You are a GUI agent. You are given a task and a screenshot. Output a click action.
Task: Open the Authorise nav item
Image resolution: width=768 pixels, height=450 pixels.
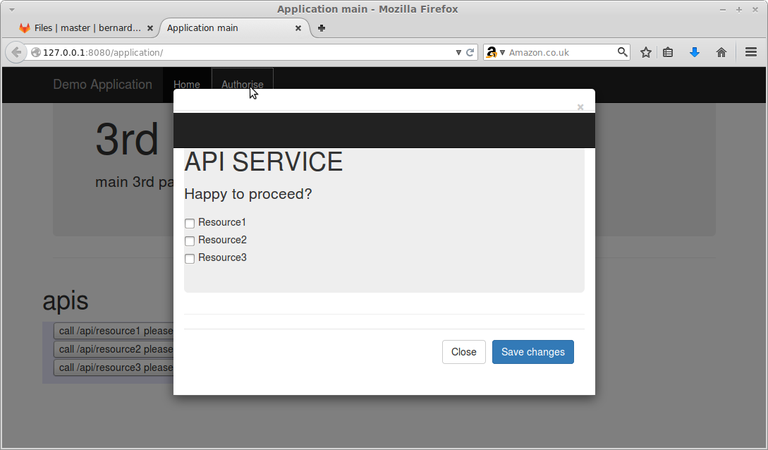click(x=242, y=84)
